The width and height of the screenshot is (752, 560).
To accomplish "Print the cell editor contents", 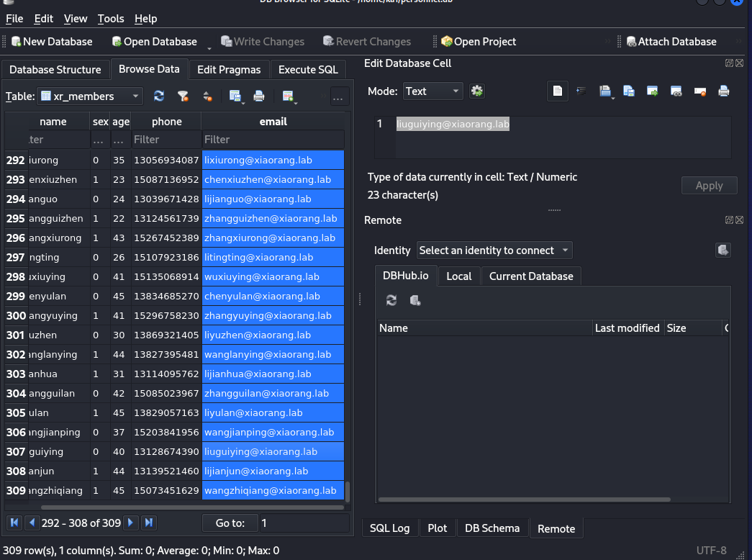I will pos(723,91).
